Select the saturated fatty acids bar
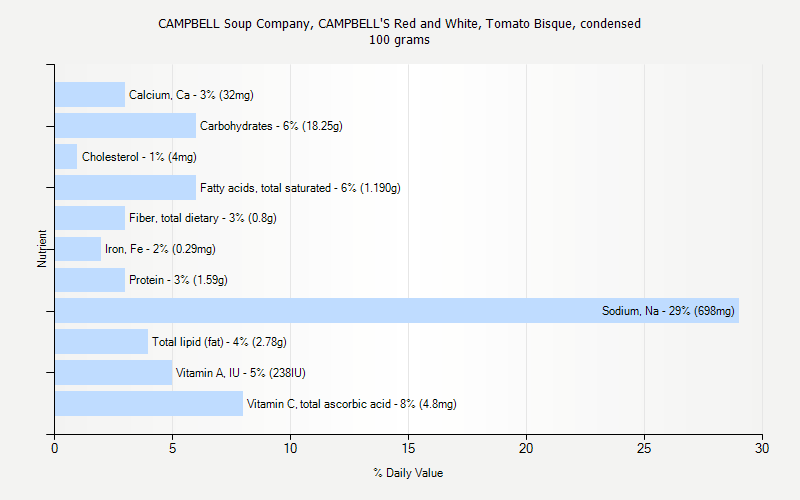The height and width of the screenshot is (500, 800). coord(125,188)
